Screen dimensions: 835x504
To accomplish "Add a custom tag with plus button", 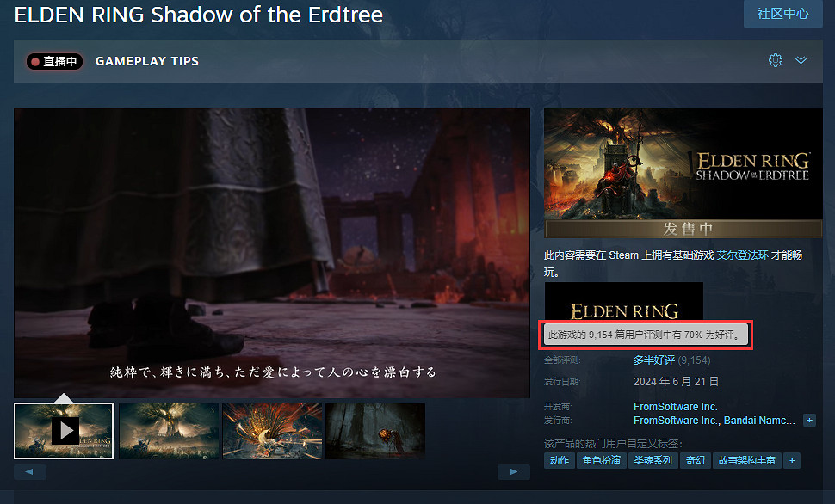I will point(792,461).
